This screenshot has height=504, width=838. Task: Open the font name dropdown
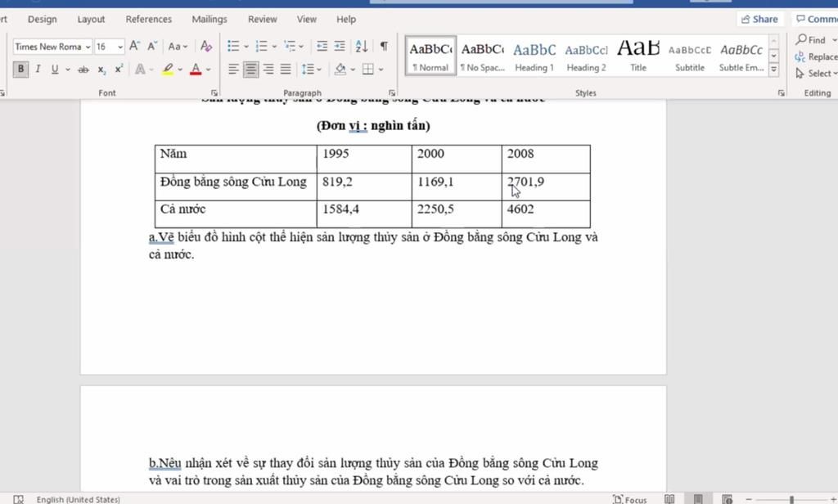pos(88,47)
